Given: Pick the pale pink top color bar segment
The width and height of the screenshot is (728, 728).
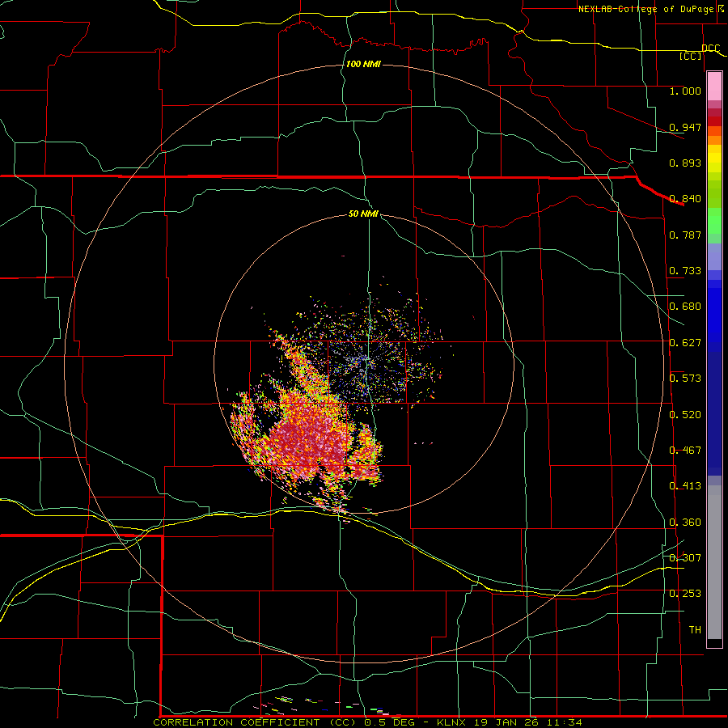Looking at the screenshot, I should [714, 87].
